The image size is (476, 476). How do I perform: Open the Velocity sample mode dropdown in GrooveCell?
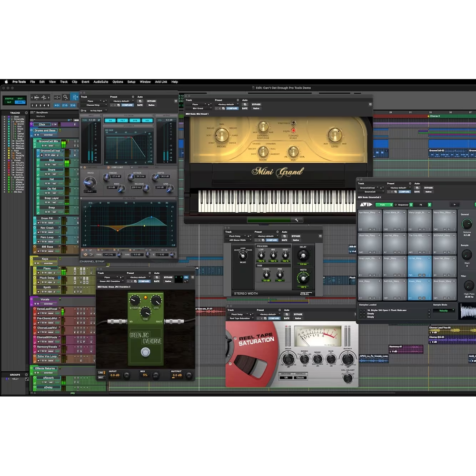click(x=444, y=311)
